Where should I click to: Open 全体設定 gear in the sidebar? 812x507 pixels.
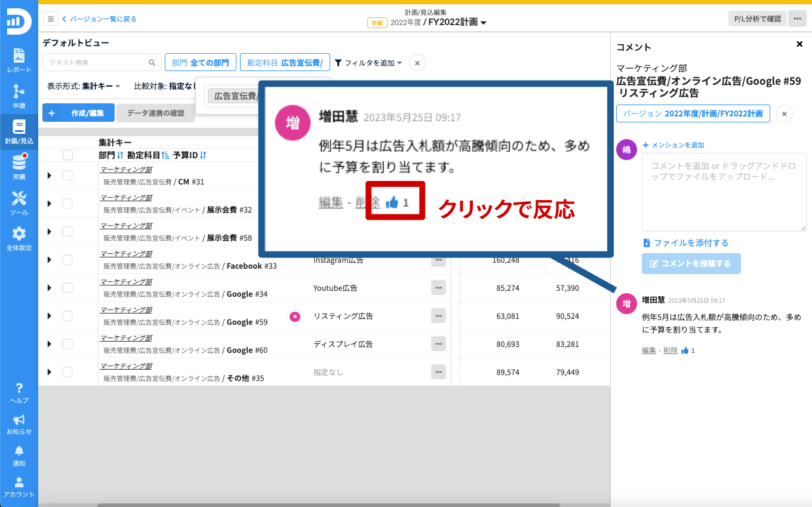tap(19, 238)
